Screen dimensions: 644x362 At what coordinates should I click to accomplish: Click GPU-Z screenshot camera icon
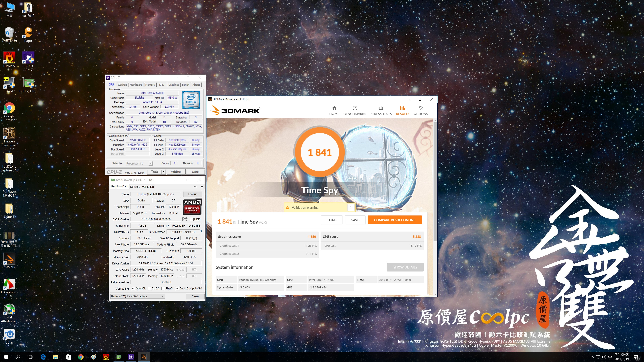click(195, 187)
